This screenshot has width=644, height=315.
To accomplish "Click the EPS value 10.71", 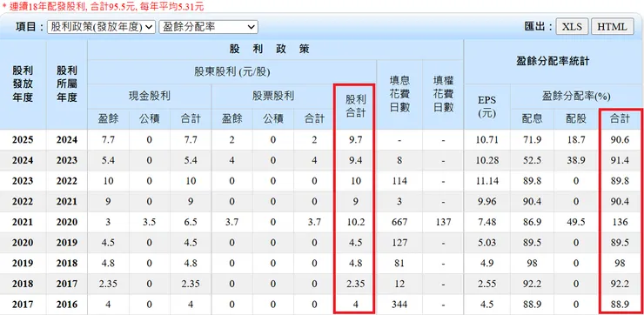I will pos(487,140).
